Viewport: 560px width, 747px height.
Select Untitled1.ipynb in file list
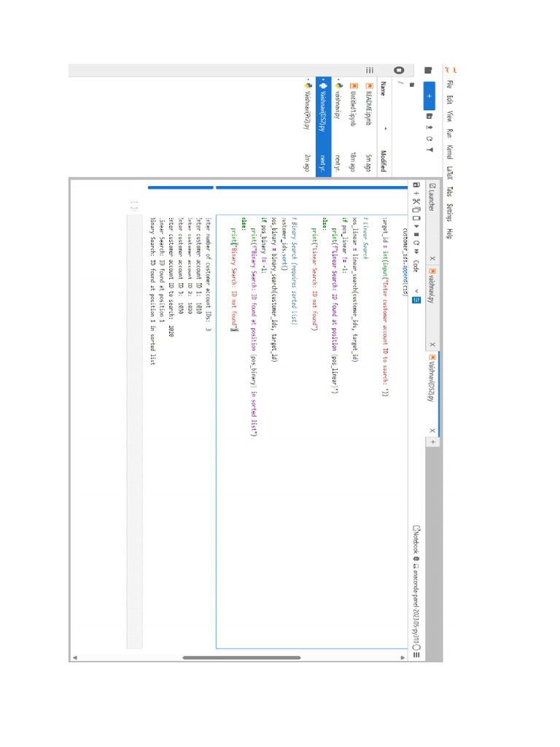pos(354,127)
